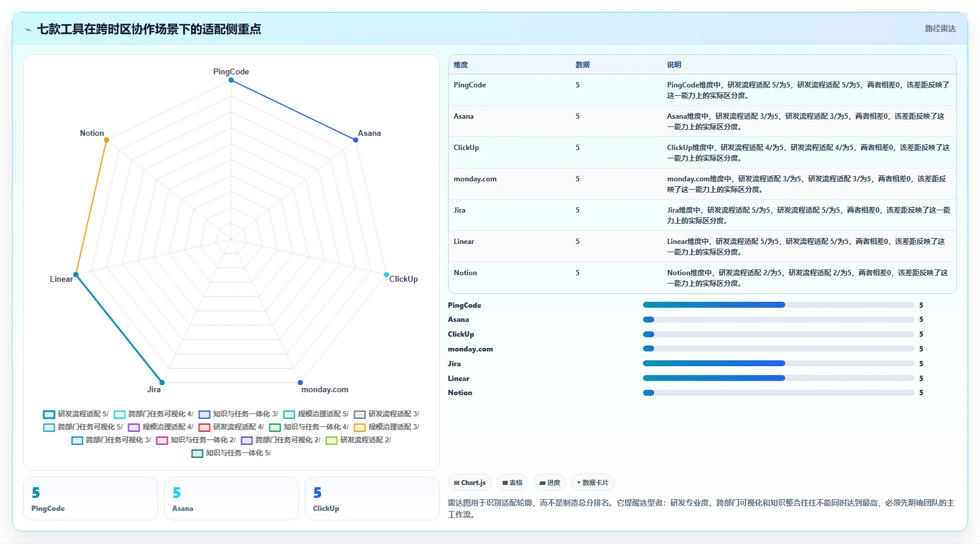
Task: Select the Jira row name in table
Action: 459,210
